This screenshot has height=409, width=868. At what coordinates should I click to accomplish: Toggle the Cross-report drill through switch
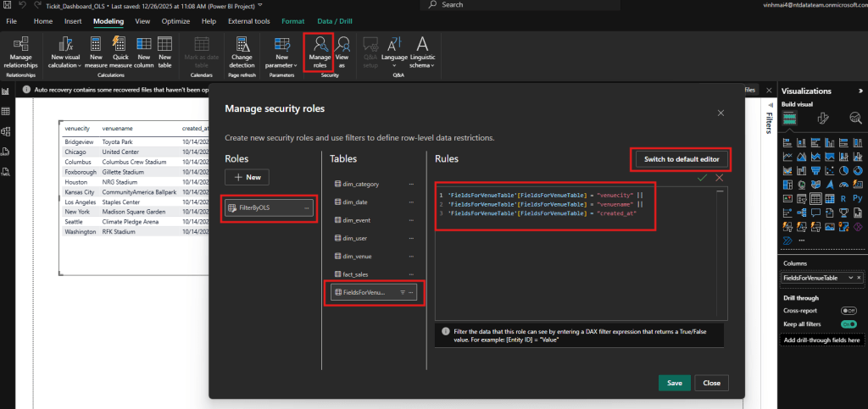pyautogui.click(x=848, y=311)
